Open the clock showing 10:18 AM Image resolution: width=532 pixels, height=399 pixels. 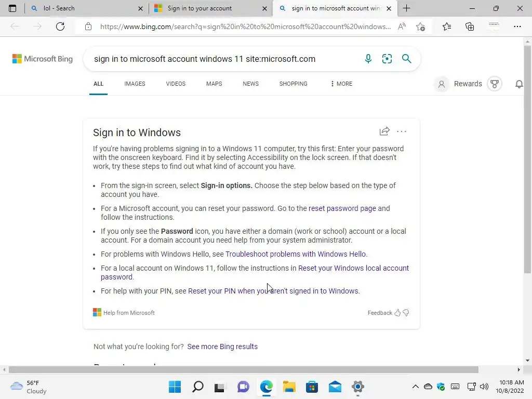tap(510, 387)
